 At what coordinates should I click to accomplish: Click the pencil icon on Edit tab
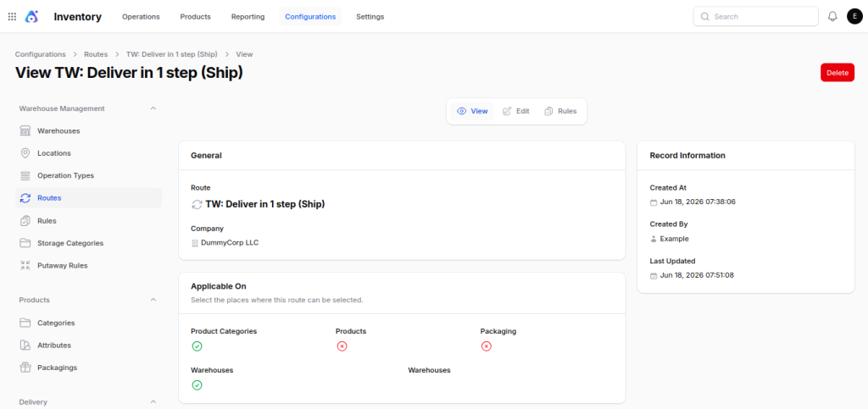pos(507,111)
